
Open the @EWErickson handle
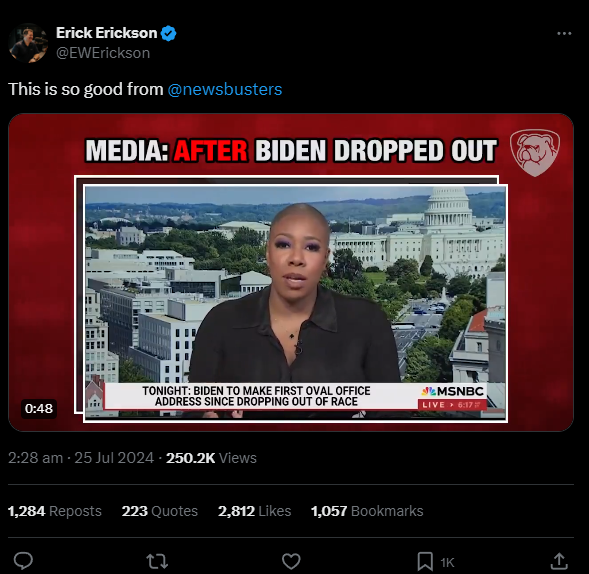click(x=103, y=53)
